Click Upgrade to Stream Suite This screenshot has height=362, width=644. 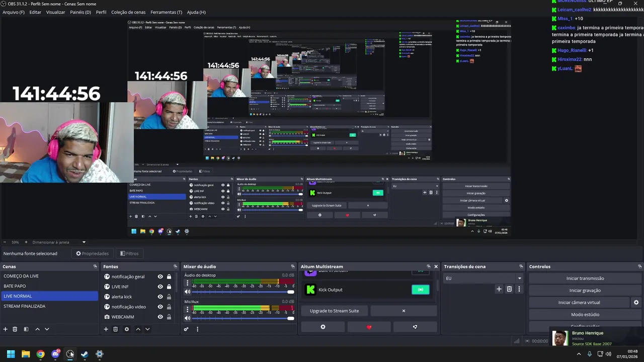335,311
